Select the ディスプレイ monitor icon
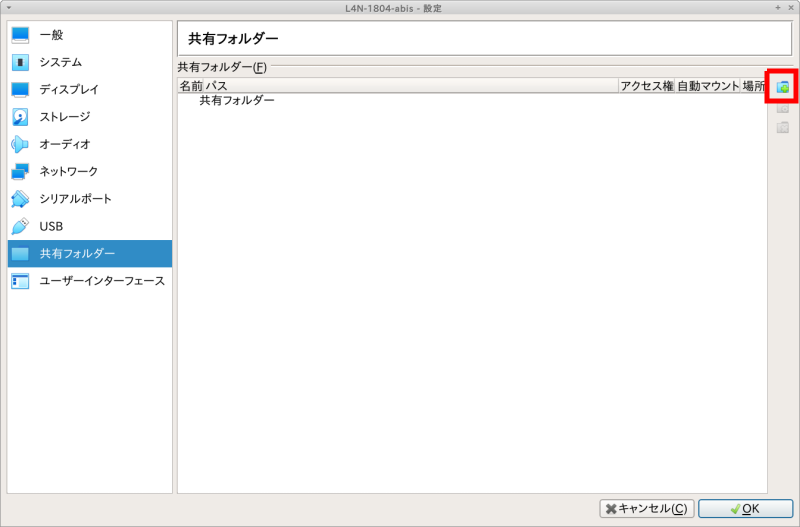The width and height of the screenshot is (800, 527). pos(20,89)
